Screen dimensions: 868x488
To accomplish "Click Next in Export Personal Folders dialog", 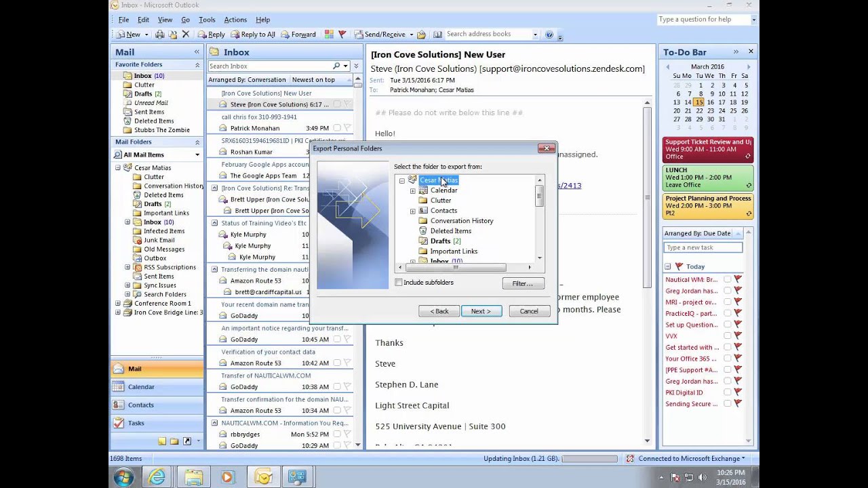I will pos(481,311).
